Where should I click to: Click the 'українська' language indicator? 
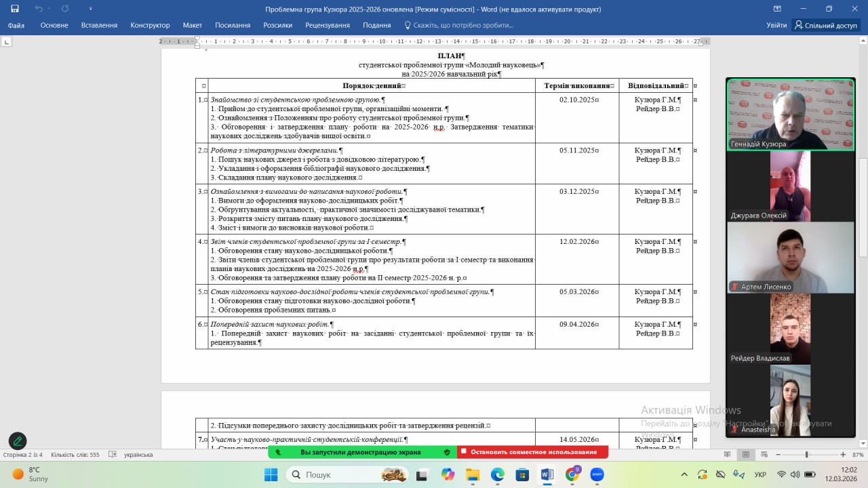[138, 455]
